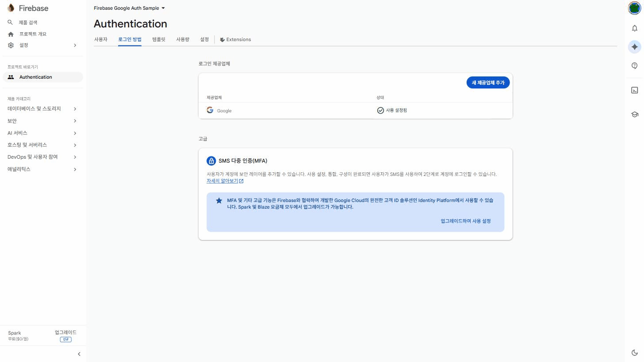Click the 사용 설정됨 status text
This screenshot has width=644, height=362.
396,111
